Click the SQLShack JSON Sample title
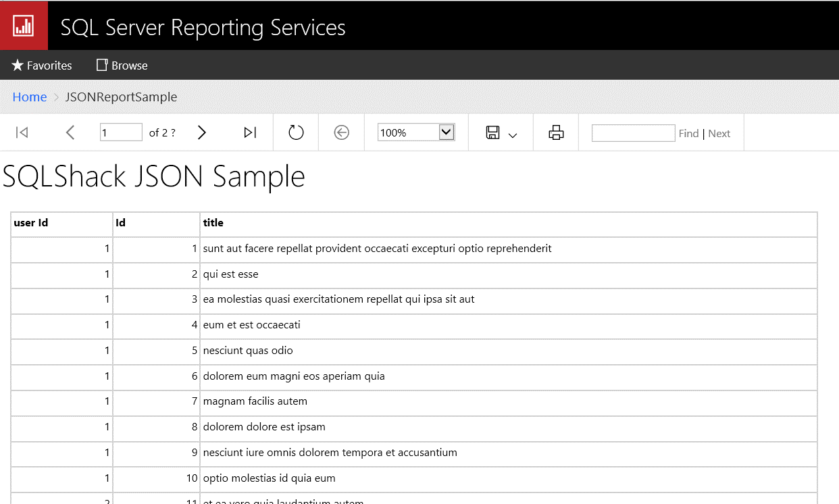Viewport: 839px width, 504px height. [x=154, y=176]
